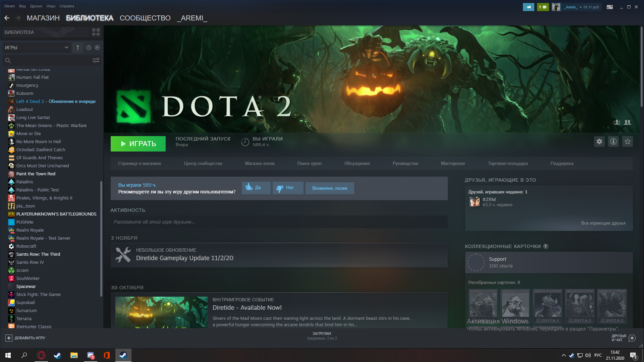Open Торговая площадка link

pos(508,164)
